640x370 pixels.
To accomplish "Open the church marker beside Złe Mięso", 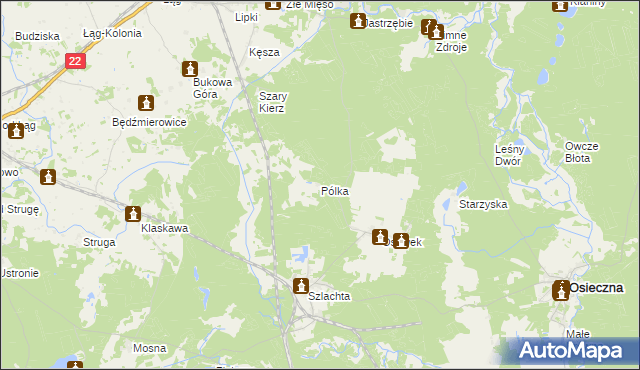I will tap(273, 4).
